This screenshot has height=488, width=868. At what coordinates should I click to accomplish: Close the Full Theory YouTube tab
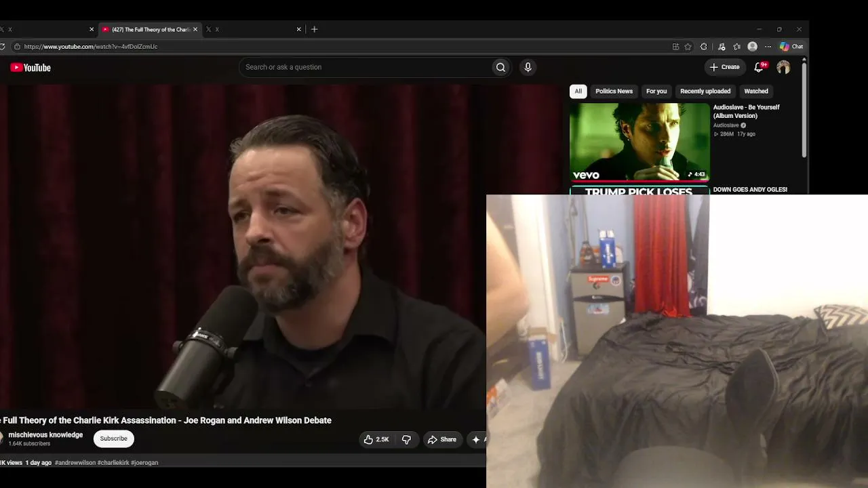click(195, 29)
